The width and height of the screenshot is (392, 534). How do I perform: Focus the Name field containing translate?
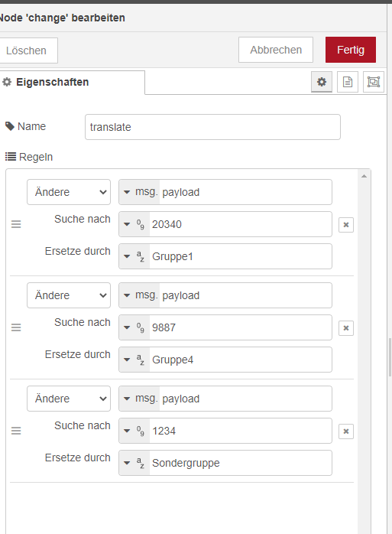(x=212, y=127)
